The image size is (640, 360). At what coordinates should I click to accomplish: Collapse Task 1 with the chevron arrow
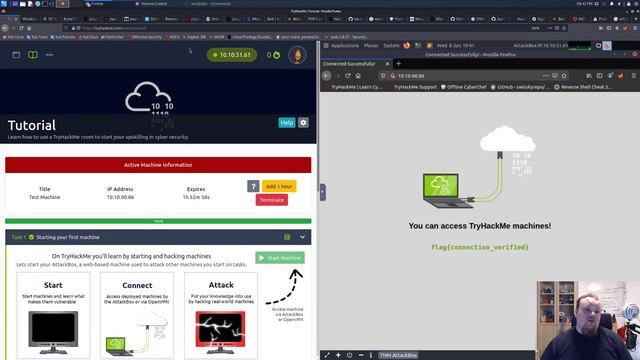[302, 237]
